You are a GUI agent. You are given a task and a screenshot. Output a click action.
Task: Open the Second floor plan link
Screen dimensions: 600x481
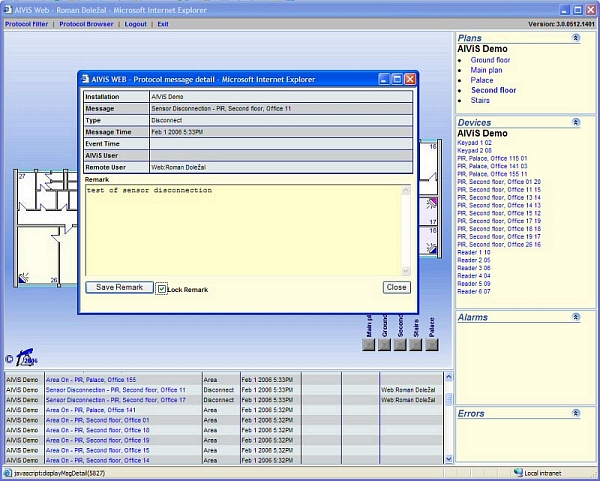494,90
